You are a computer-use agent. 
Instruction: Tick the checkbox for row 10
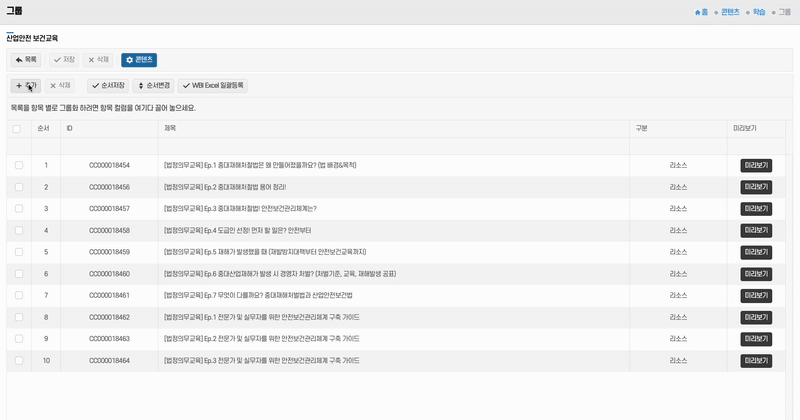click(x=18, y=361)
